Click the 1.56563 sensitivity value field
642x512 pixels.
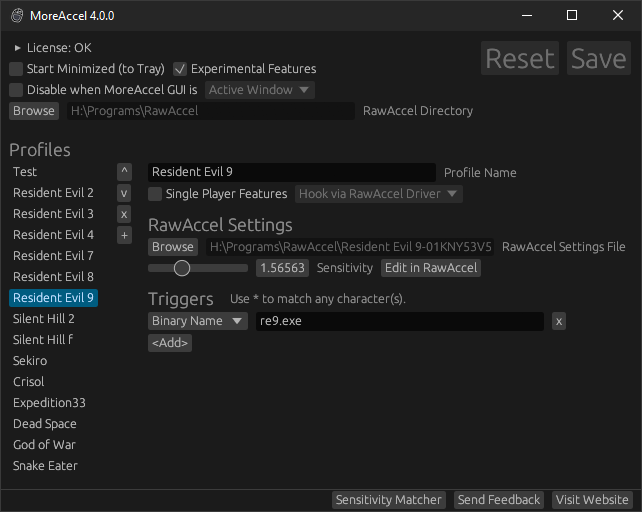(283, 268)
